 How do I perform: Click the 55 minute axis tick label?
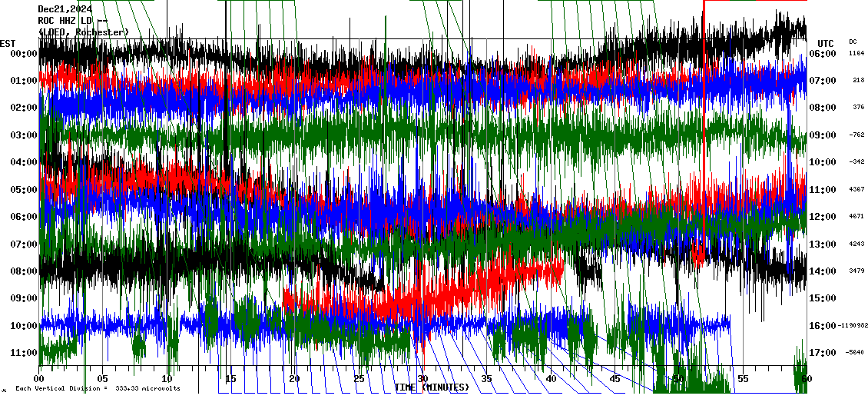(742, 379)
